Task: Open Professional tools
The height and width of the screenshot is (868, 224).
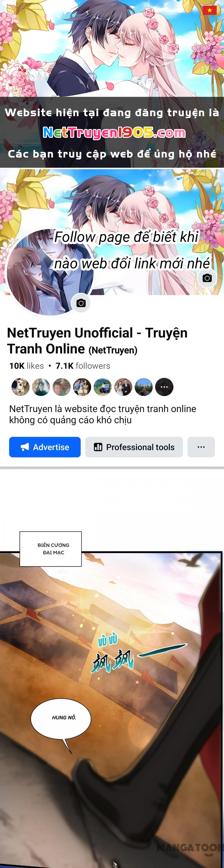Action: 134,447
